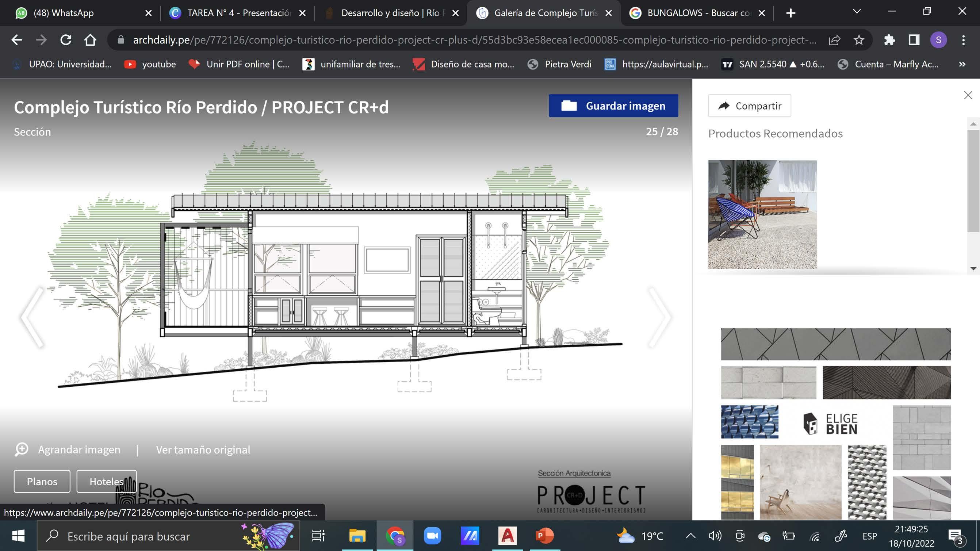The image size is (980, 551).
Task: Open Chrome extensions puzzle icon
Action: 889,40
